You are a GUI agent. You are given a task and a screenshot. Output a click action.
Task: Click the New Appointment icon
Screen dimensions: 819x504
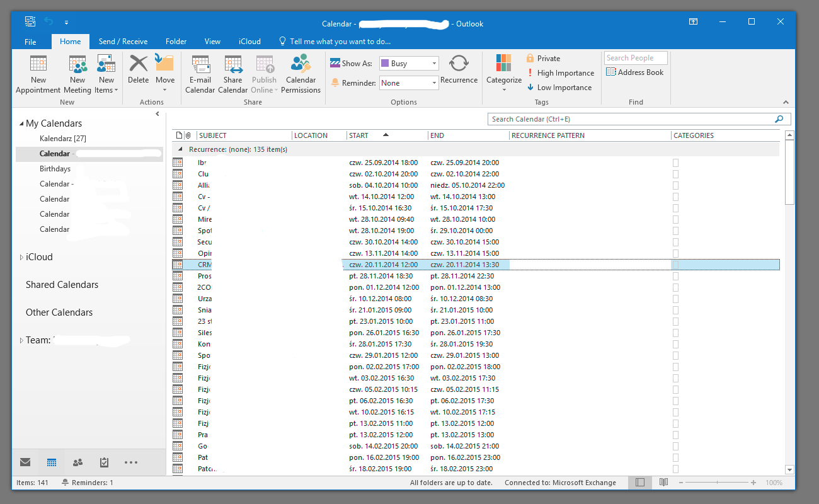(38, 65)
